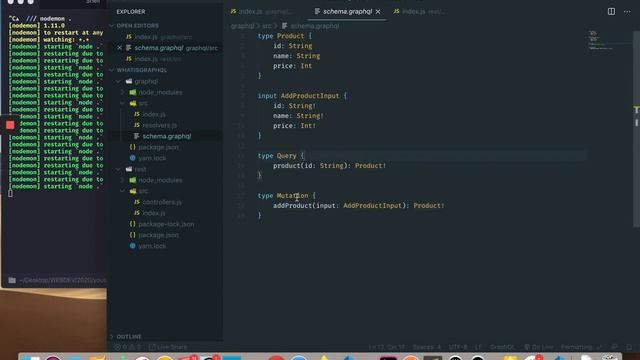The image size is (640, 360).
Task: Place cursor on 'type Mutation {' line
Action: click(287, 196)
